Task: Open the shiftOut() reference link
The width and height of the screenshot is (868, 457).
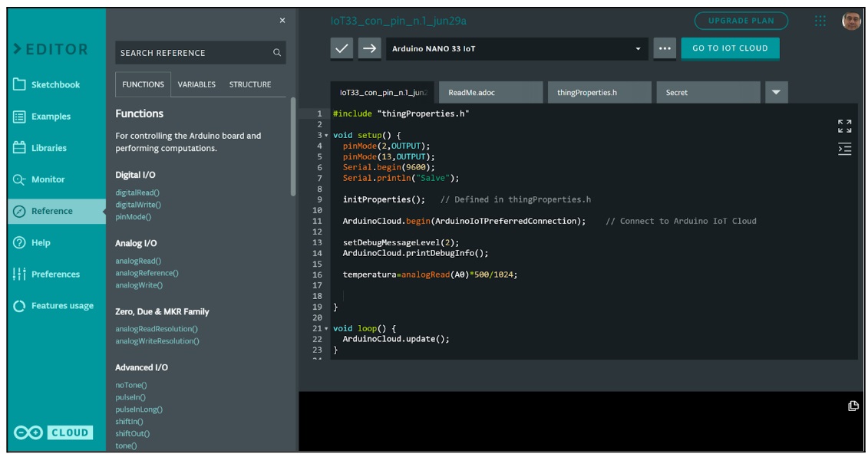Action: tap(132, 434)
